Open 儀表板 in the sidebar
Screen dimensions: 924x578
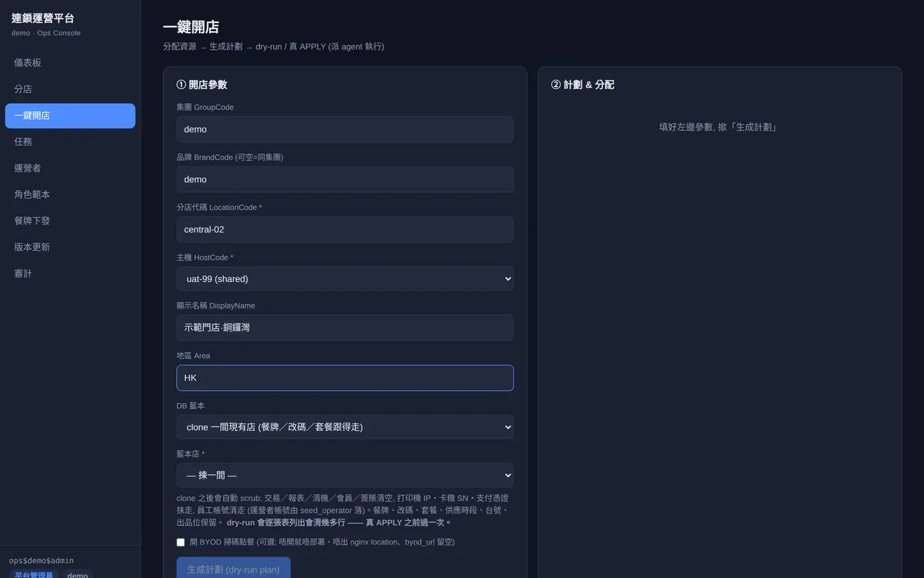point(70,63)
